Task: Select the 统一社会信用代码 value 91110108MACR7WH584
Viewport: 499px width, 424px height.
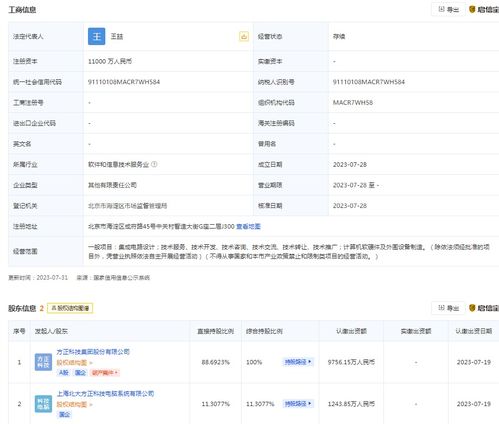Action: click(x=124, y=82)
